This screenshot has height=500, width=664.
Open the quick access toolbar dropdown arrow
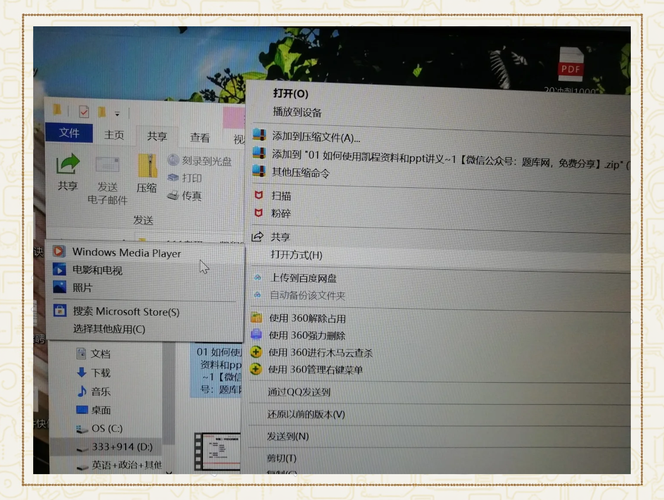pos(117,113)
